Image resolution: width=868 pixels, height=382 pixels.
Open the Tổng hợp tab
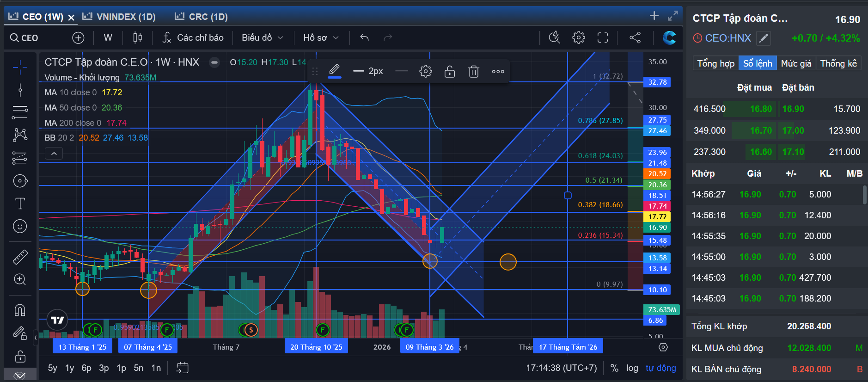point(715,63)
